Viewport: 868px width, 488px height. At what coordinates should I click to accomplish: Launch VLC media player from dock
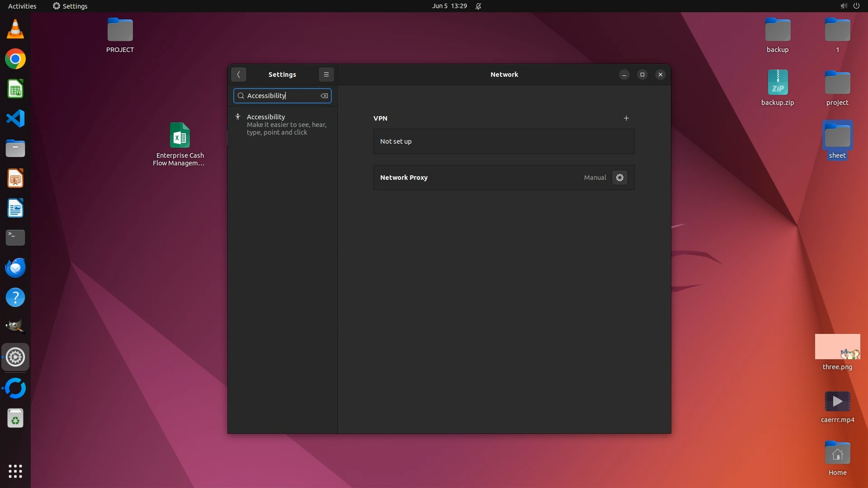coord(15,29)
